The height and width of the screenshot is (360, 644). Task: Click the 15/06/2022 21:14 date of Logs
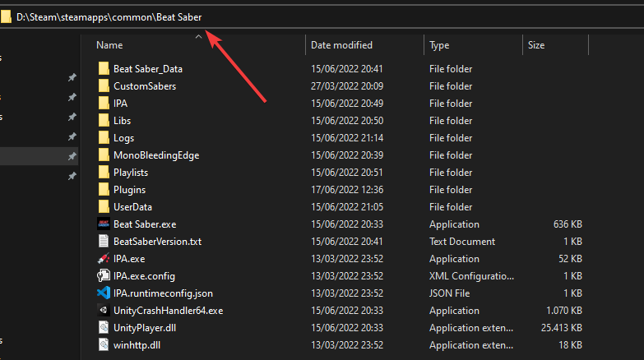coord(347,138)
